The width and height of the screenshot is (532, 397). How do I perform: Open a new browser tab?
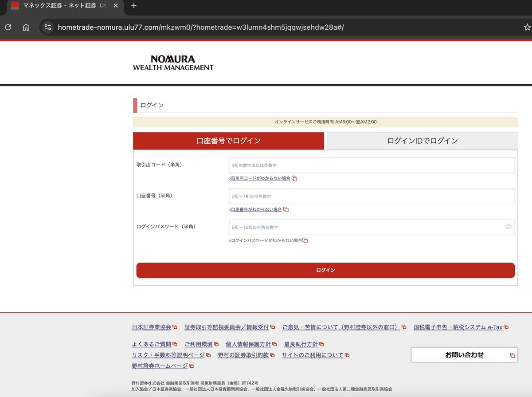pyautogui.click(x=134, y=6)
